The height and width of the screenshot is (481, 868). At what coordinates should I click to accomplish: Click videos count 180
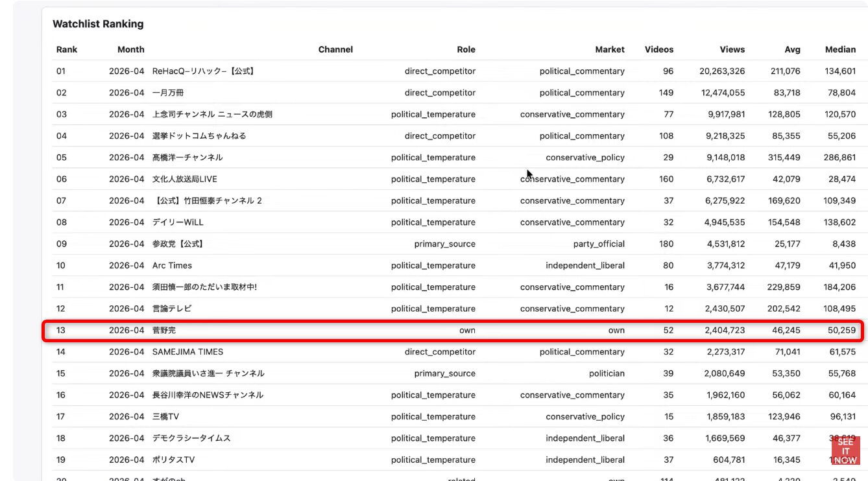click(666, 244)
